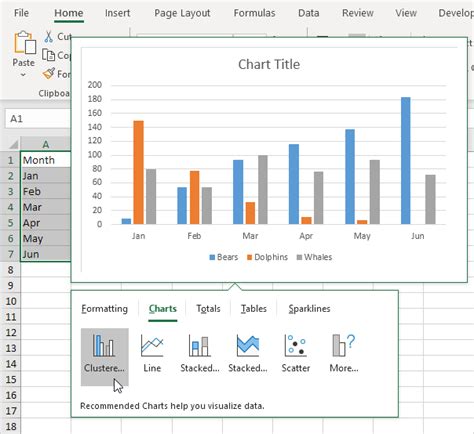Click the Paste clipboard icon
Viewport: 474px width, 434px height.
[x=24, y=42]
